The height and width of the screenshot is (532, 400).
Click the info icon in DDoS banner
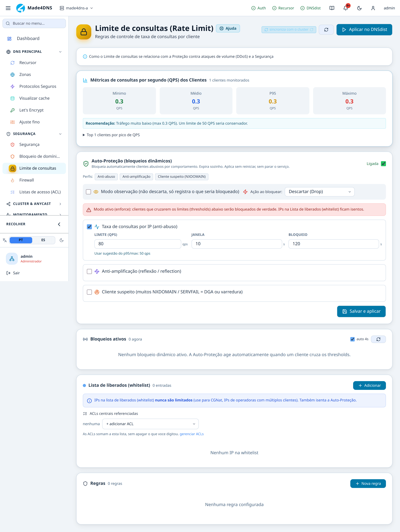coord(85,57)
